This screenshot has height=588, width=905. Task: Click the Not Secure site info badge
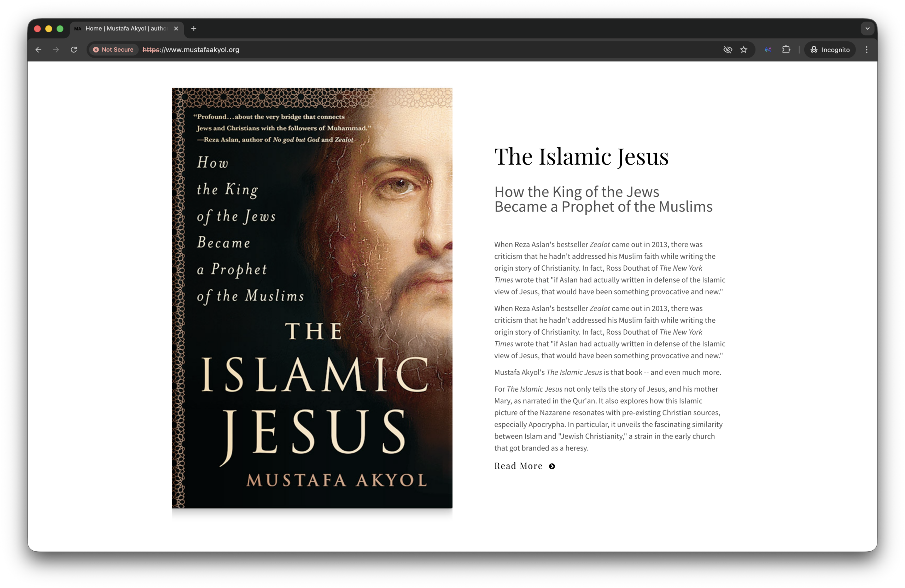[113, 50]
